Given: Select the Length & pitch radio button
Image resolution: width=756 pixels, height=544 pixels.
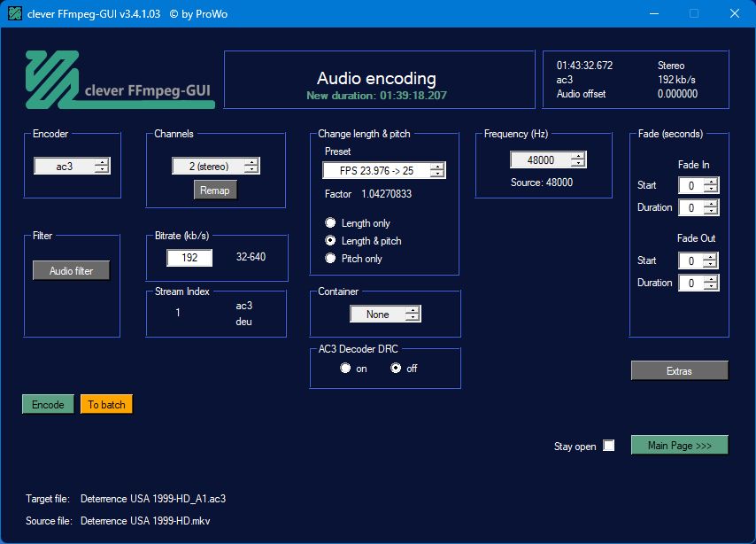Looking at the screenshot, I should click(x=330, y=240).
